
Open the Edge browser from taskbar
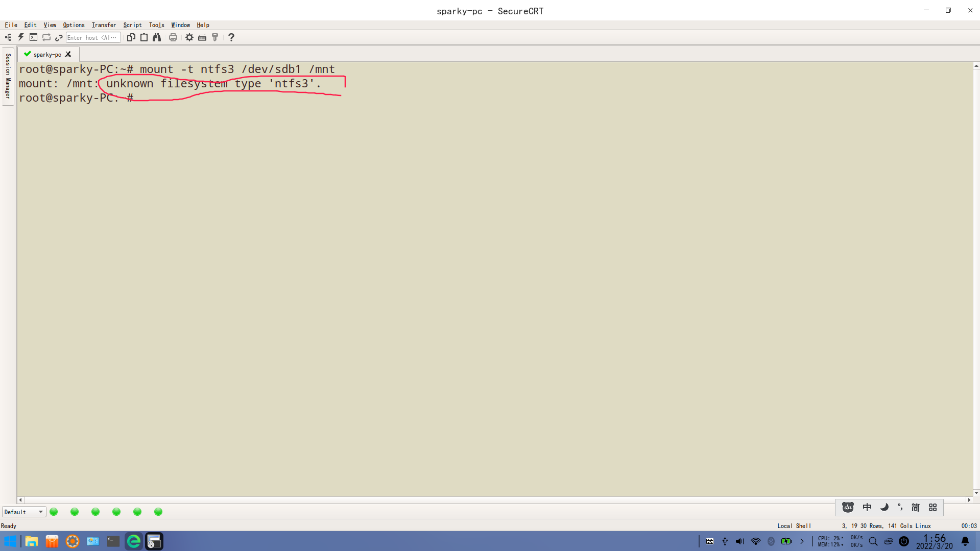(x=134, y=541)
